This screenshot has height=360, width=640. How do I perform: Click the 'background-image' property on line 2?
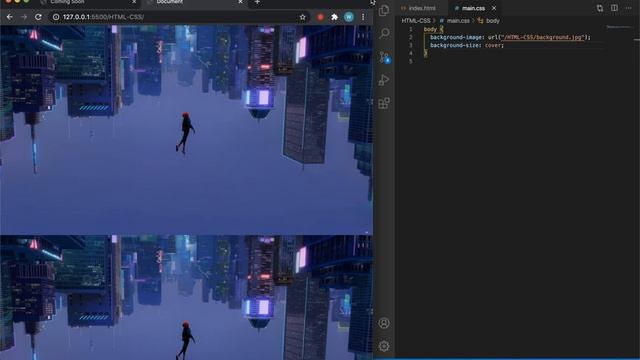(456, 37)
